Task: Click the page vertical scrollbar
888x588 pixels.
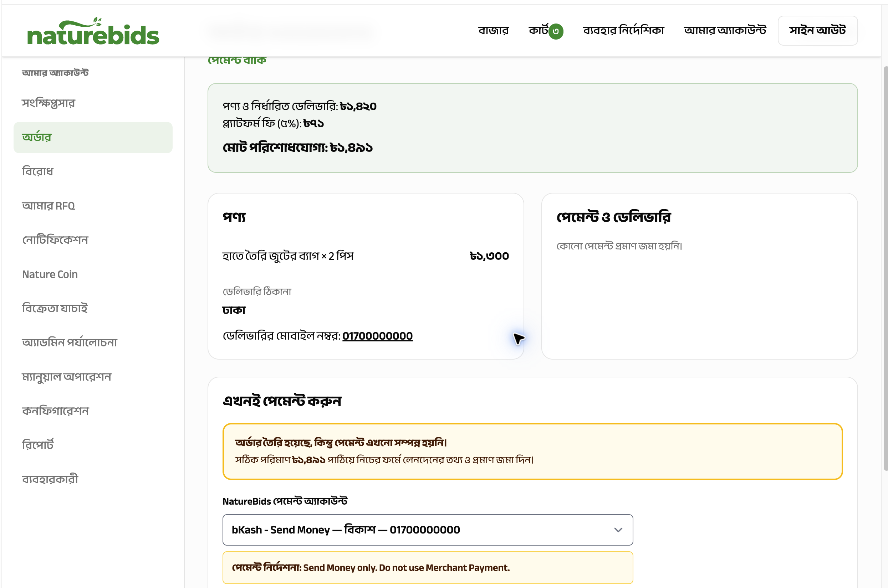Action: [x=886, y=268]
